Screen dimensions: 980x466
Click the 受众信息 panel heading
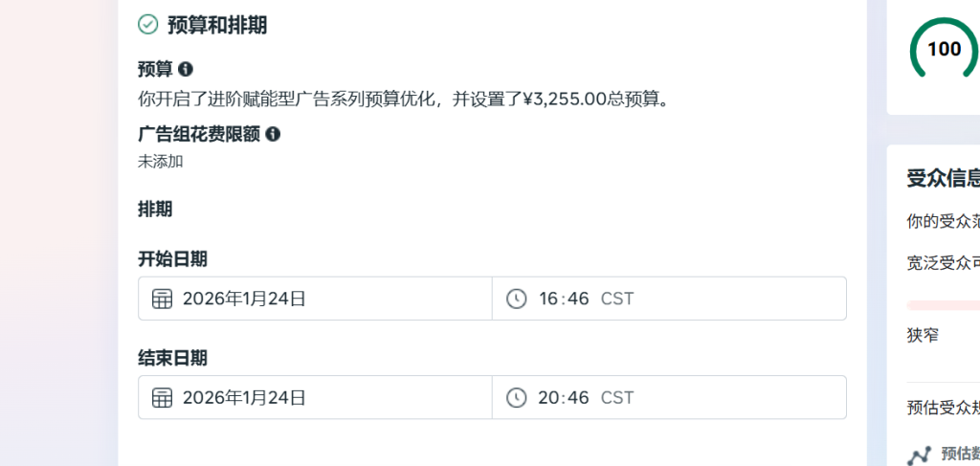[943, 178]
